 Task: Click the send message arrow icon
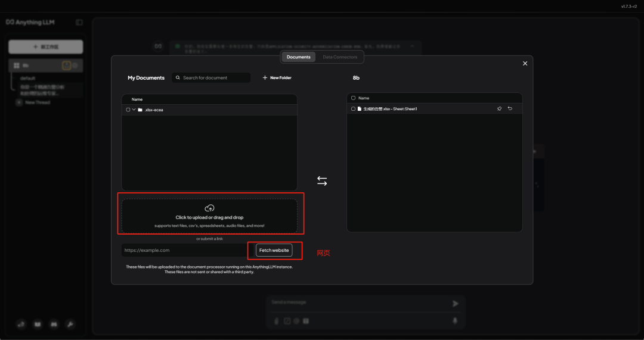[x=456, y=304]
